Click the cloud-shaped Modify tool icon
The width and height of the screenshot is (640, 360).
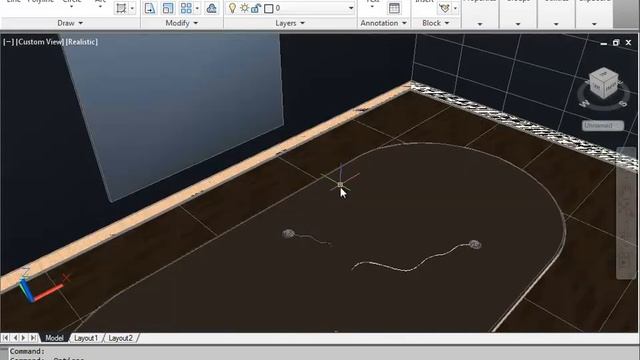[211, 8]
